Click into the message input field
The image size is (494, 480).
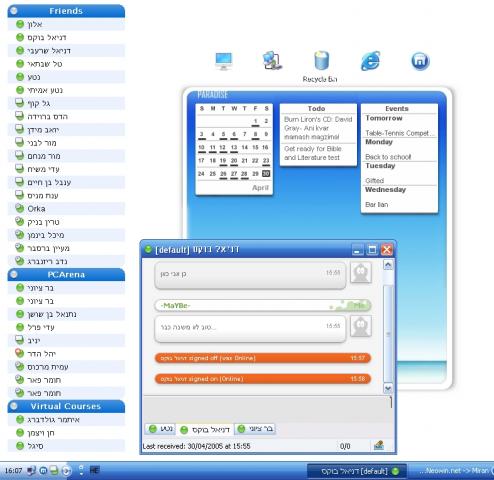click(x=268, y=409)
